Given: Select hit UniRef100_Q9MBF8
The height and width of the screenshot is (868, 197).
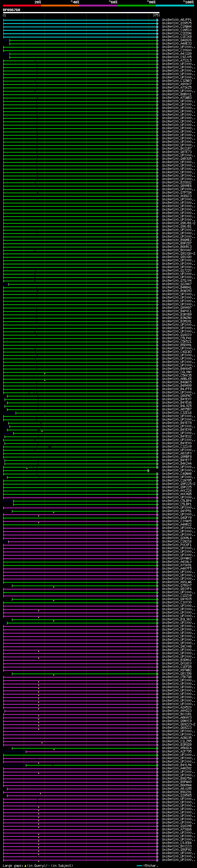Looking at the screenshot, I should coord(177,457).
